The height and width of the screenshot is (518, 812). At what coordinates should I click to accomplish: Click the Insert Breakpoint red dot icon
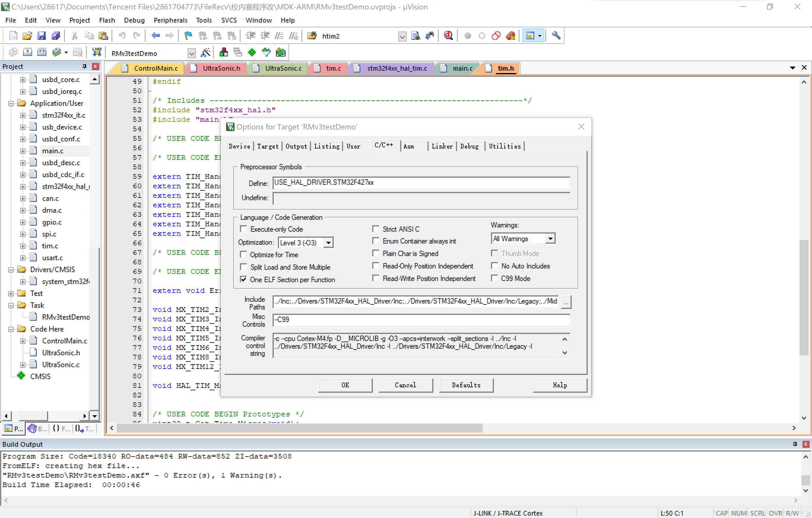point(467,36)
